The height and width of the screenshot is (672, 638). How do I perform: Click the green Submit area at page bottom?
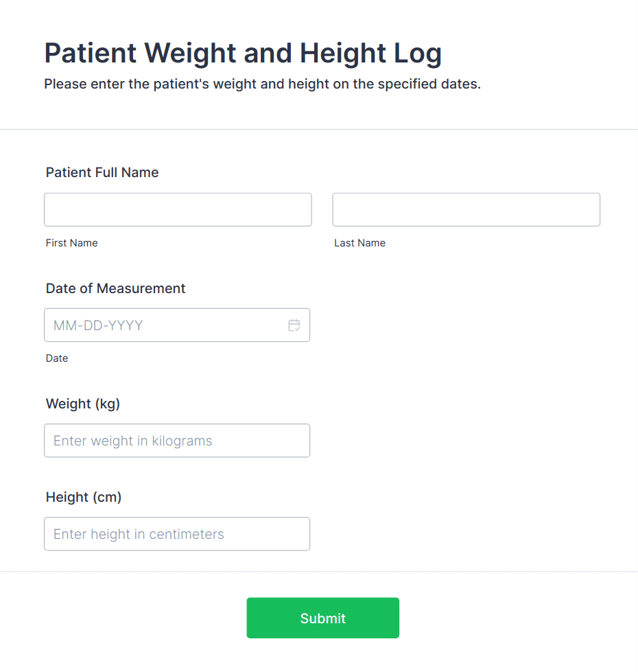click(322, 618)
